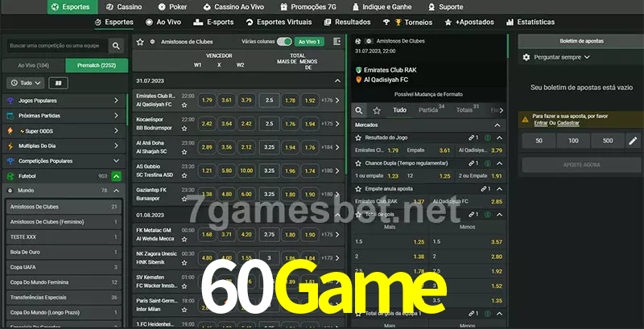Open Amistosos De Clubes (Feminino) competition

point(64,222)
